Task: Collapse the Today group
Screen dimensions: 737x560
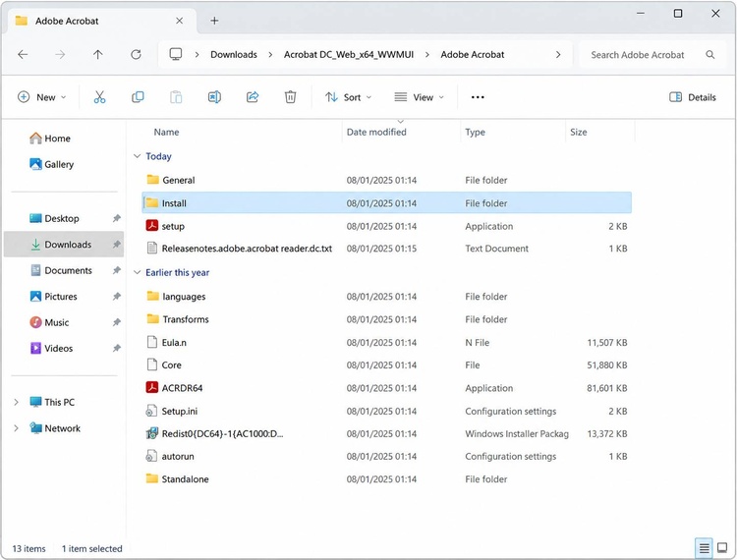Action: tap(137, 156)
